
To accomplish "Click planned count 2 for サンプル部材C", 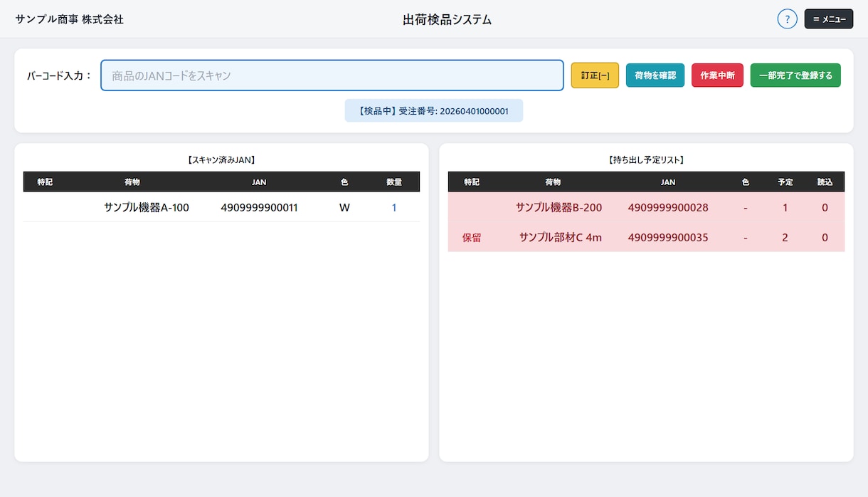I will point(785,238).
